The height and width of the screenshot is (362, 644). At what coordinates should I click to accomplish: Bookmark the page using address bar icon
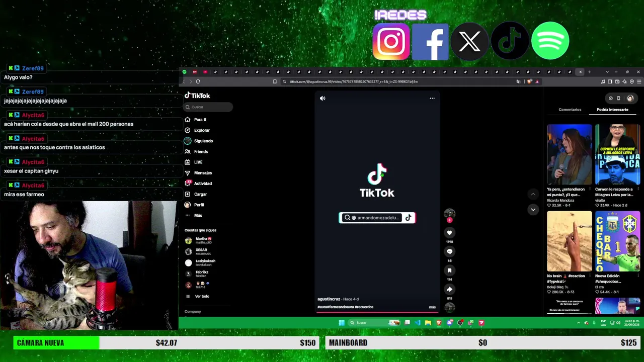pyautogui.click(x=275, y=81)
